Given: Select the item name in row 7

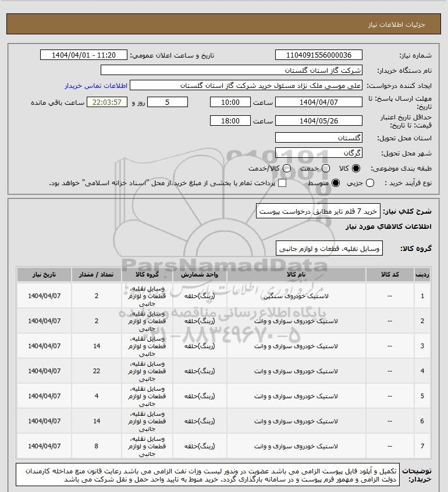Looking at the screenshot, I should [296, 446].
